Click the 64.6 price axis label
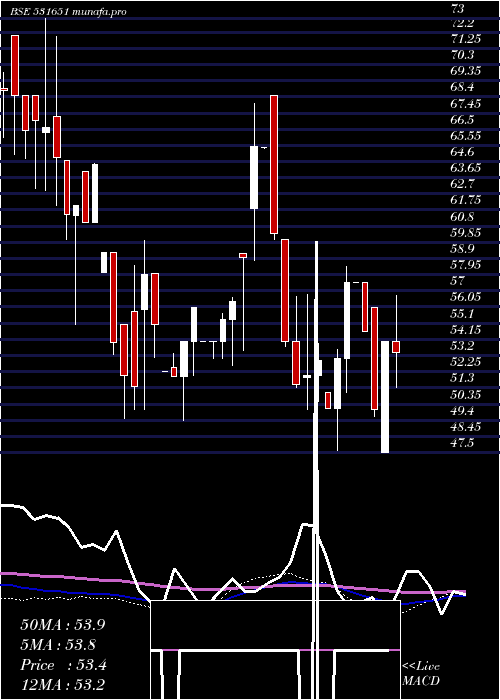500x700 pixels. point(462,152)
